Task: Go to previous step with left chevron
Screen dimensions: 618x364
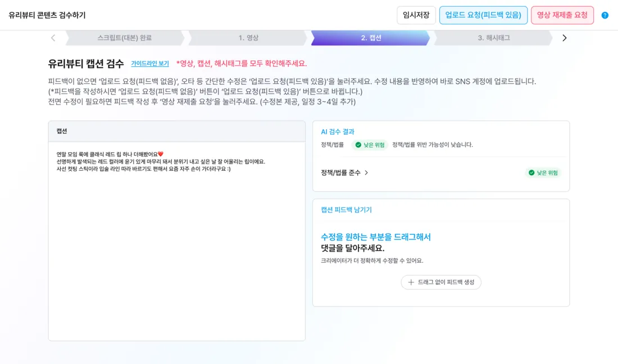Action: coord(53,38)
